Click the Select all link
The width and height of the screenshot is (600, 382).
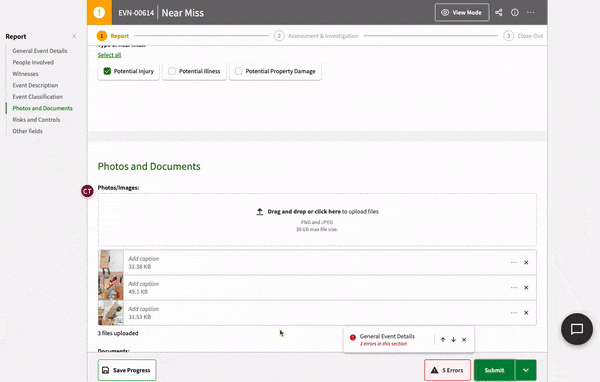[x=109, y=55]
